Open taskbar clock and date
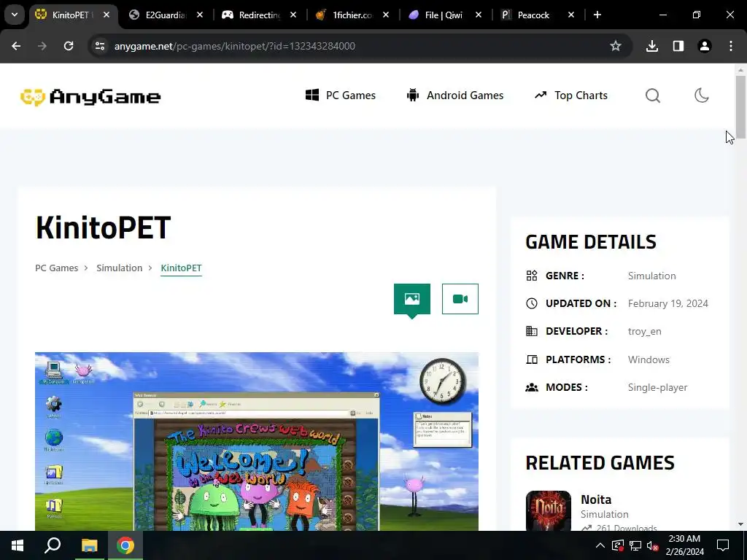Image resolution: width=747 pixels, height=560 pixels. [684, 545]
